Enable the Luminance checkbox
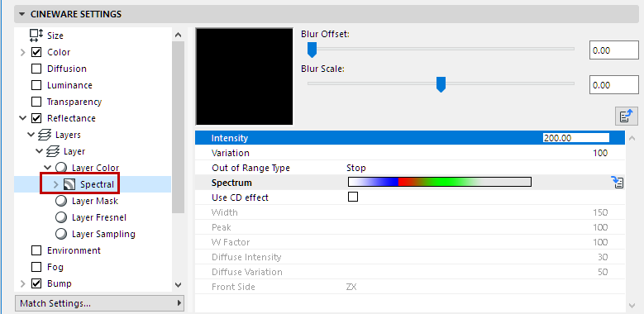 point(36,85)
